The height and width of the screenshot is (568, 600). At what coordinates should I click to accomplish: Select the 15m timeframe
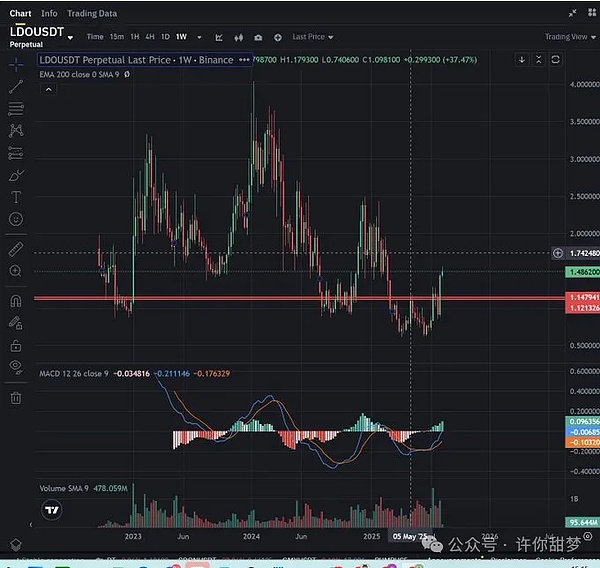pos(117,37)
